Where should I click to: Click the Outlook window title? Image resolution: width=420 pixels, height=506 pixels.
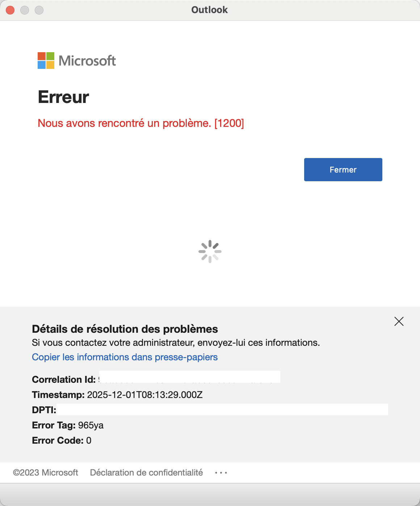[209, 10]
